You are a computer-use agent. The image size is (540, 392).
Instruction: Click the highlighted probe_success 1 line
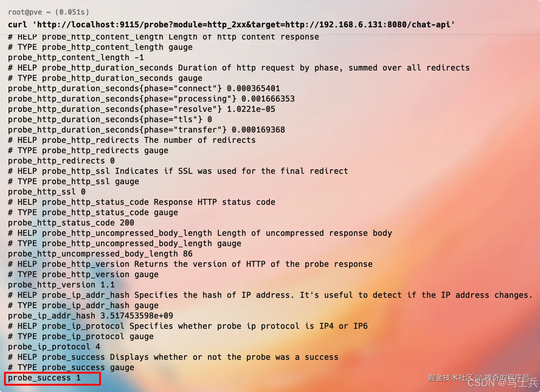52,378
